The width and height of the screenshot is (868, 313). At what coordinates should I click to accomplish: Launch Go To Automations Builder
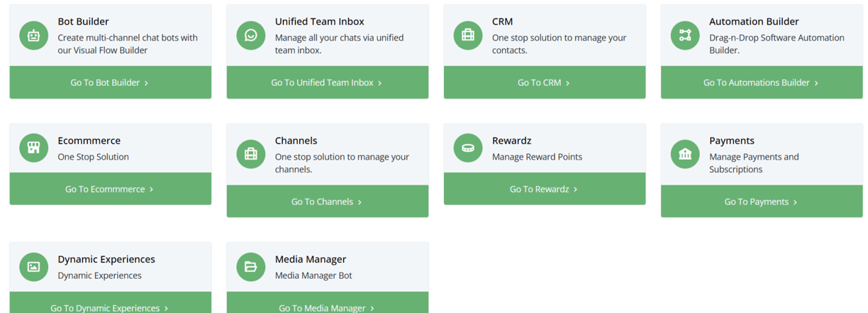[761, 82]
